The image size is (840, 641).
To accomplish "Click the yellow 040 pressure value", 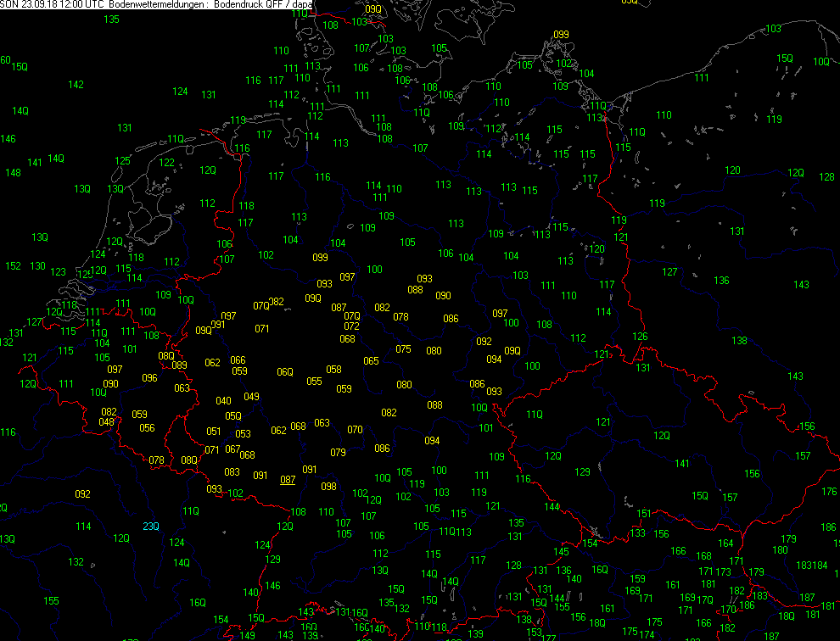I will [x=223, y=401].
